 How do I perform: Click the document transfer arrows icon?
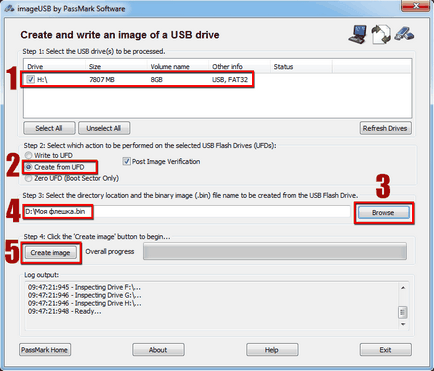(x=381, y=34)
